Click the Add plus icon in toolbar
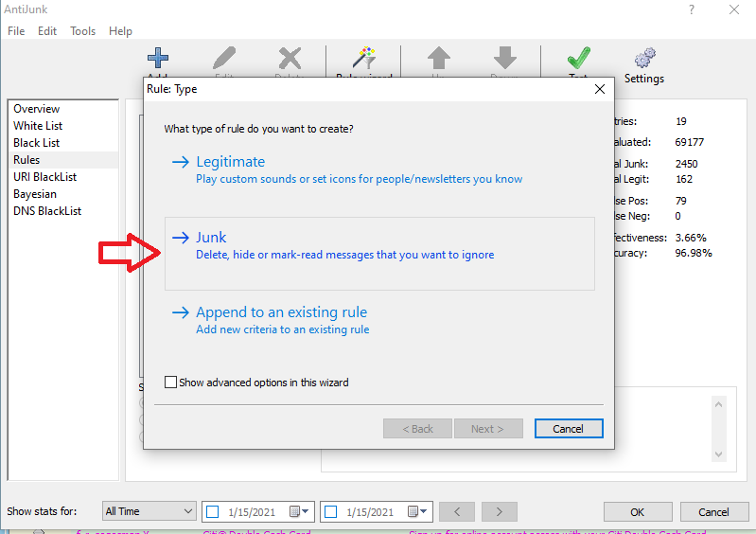756x534 pixels. (x=158, y=59)
